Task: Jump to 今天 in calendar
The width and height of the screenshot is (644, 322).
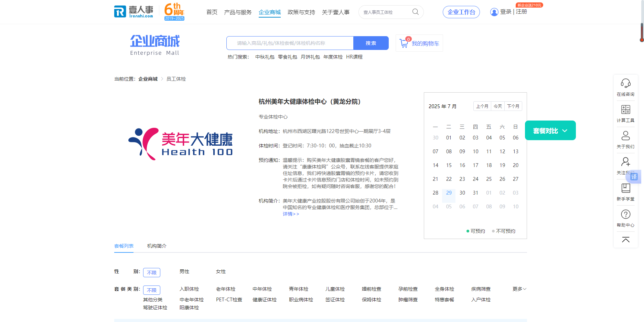Action: coord(498,106)
